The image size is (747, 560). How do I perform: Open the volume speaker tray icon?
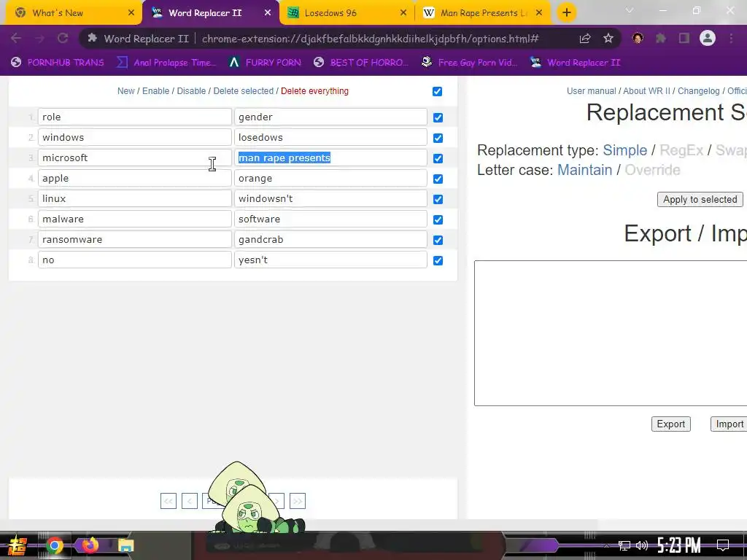pyautogui.click(x=642, y=545)
